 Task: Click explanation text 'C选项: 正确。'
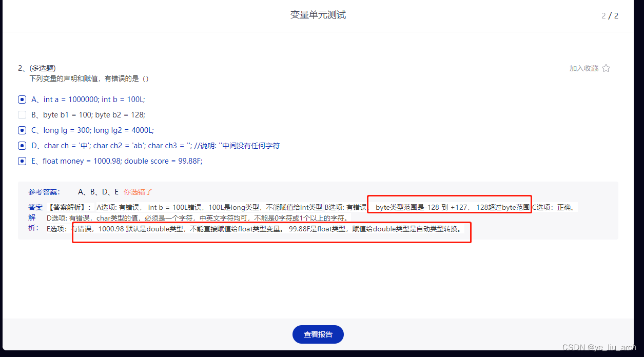point(555,207)
